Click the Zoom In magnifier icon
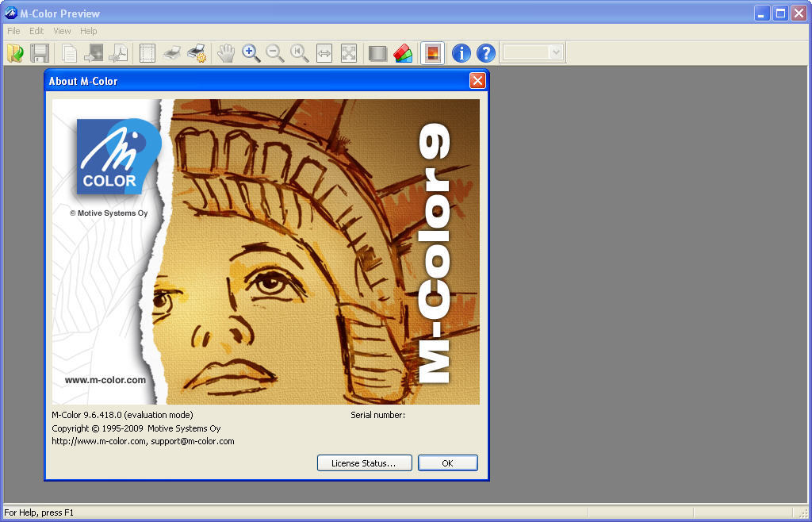 251,53
